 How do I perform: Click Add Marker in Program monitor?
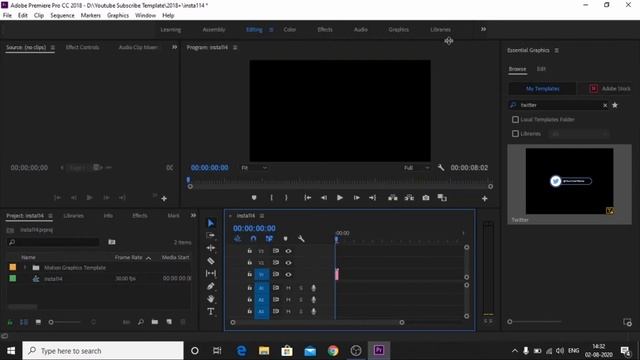coord(254,198)
